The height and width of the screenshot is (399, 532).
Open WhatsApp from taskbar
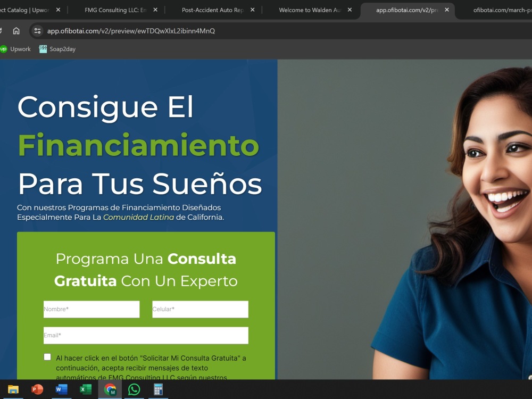[134, 389]
